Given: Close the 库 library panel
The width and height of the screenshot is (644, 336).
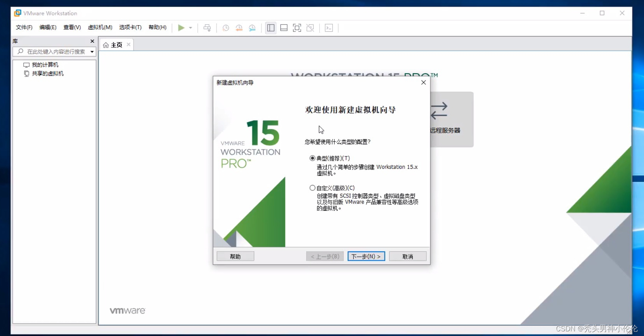Looking at the screenshot, I should click(x=92, y=41).
